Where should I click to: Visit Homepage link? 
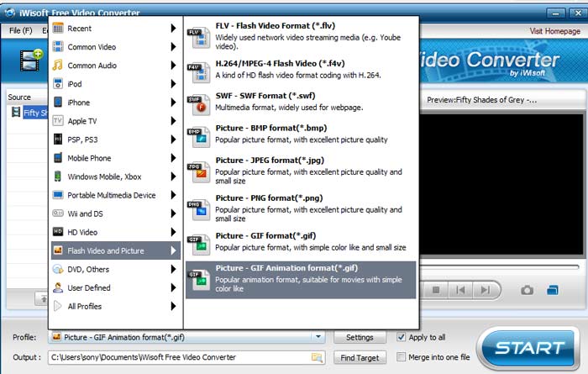[555, 31]
